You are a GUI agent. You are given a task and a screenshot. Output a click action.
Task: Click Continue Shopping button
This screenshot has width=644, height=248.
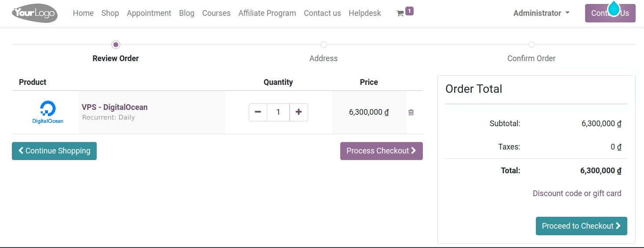pyautogui.click(x=54, y=151)
